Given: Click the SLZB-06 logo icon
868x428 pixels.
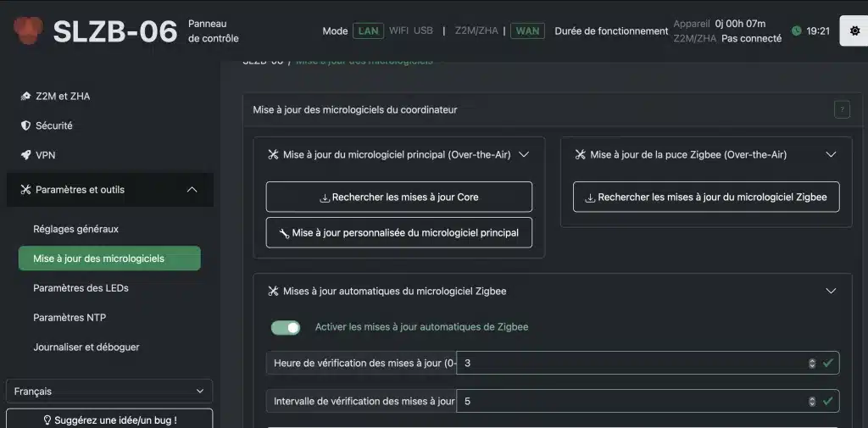Looking at the screenshot, I should click(x=28, y=31).
